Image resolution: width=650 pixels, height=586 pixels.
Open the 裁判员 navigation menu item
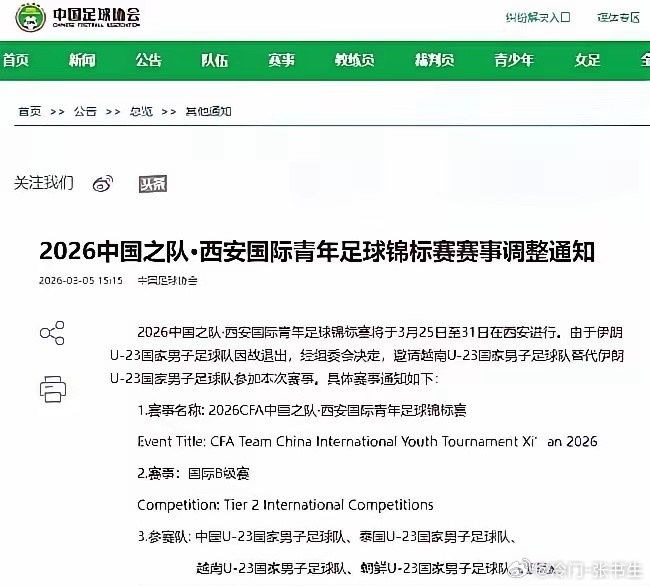[434, 61]
